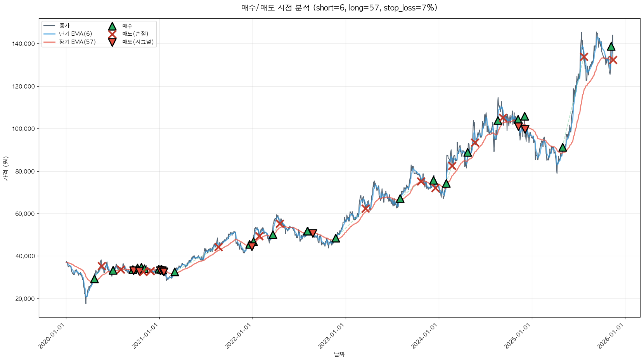The width and height of the screenshot is (644, 361).
Task: Click the stop-loss X marker in mid-2025 rally
Action: (584, 57)
